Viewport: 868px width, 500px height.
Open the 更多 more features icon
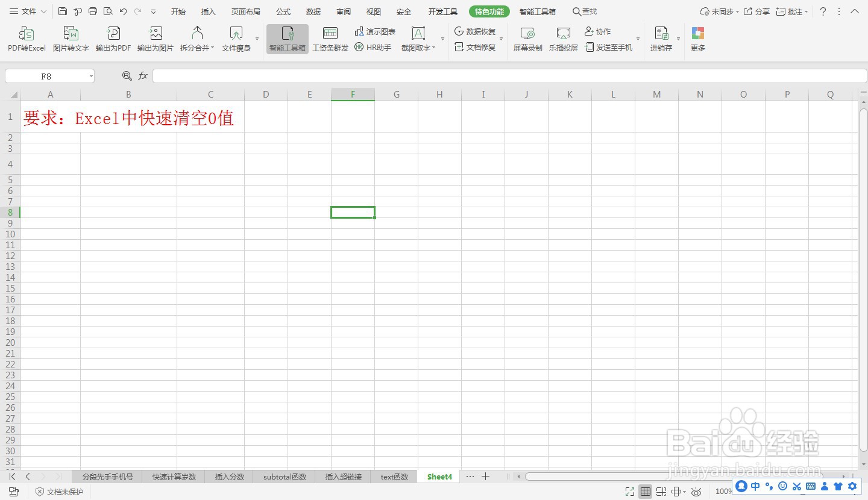[698, 39]
